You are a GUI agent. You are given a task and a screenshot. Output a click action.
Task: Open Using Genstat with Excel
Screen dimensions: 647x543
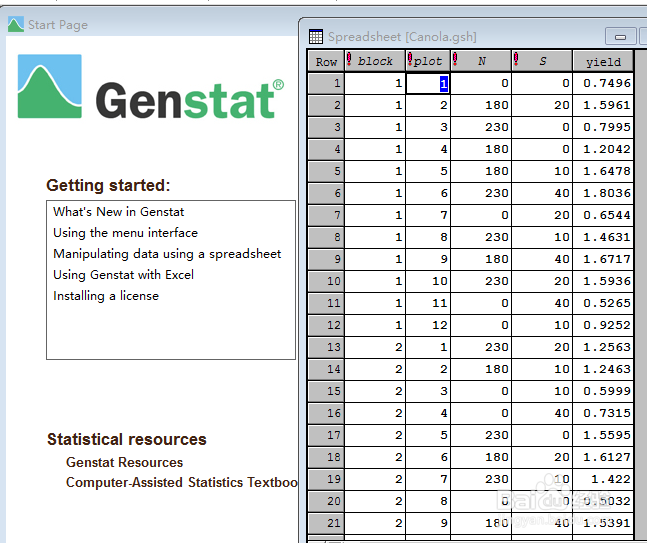(x=123, y=275)
